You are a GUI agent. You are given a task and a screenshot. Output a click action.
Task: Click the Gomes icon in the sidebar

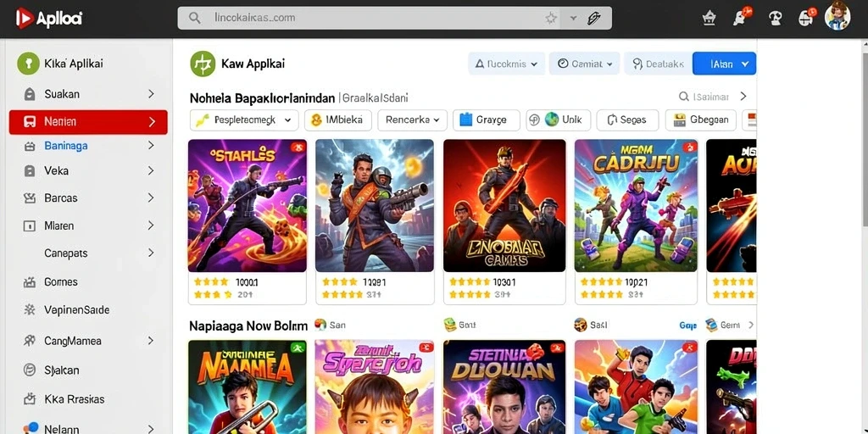point(30,282)
